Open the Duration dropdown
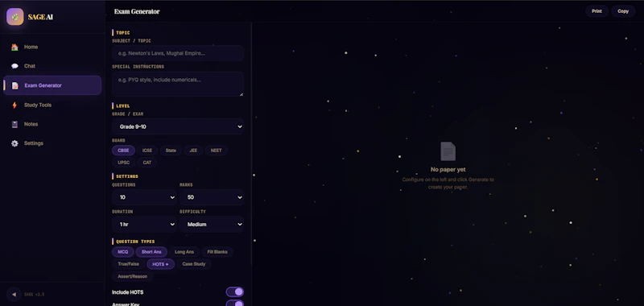Viewport: 644px width, 306px height. point(144,224)
